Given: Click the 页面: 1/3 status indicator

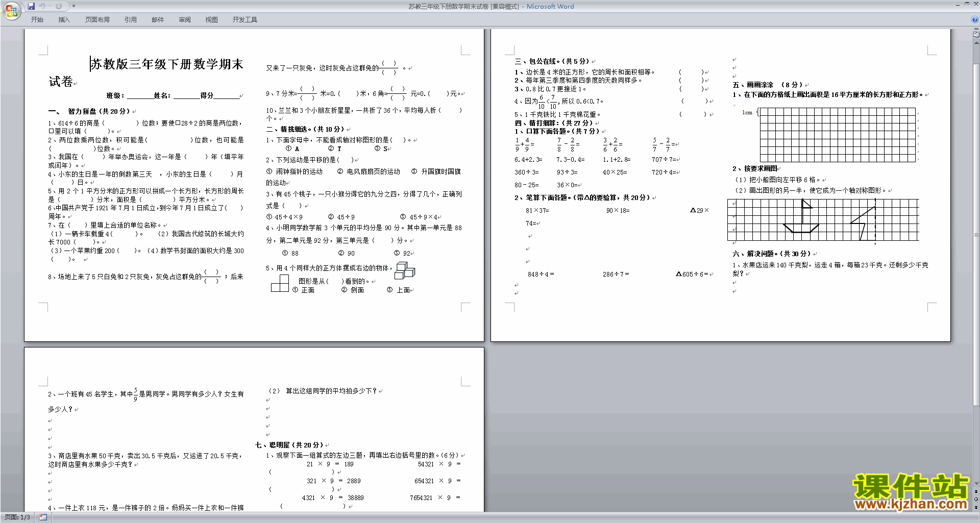Looking at the screenshot, I should pyautogui.click(x=17, y=517).
